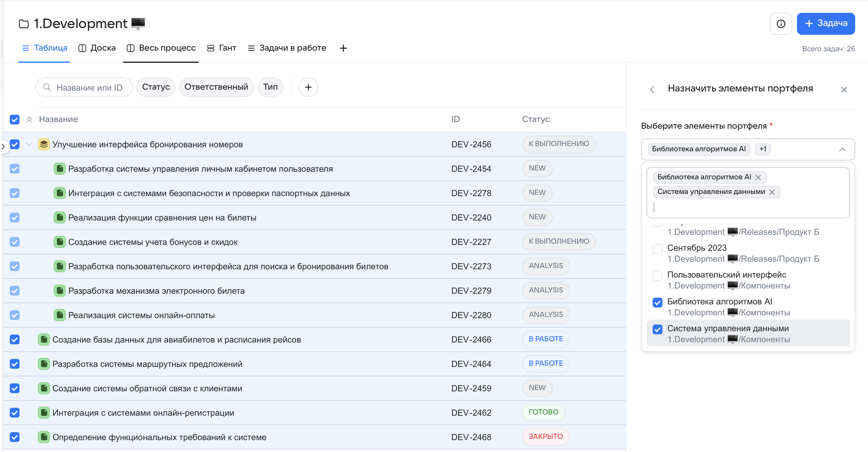Go back using the arrow in Назначить элементы портфеля panel

(x=652, y=89)
